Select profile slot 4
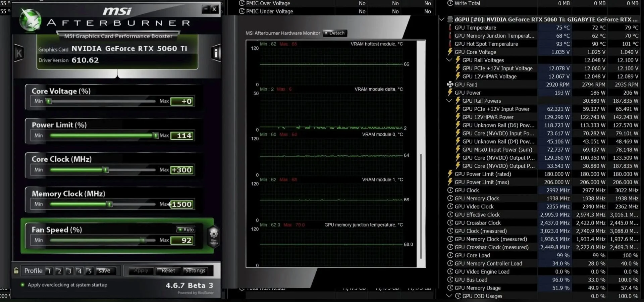644x302 pixels. coord(79,271)
